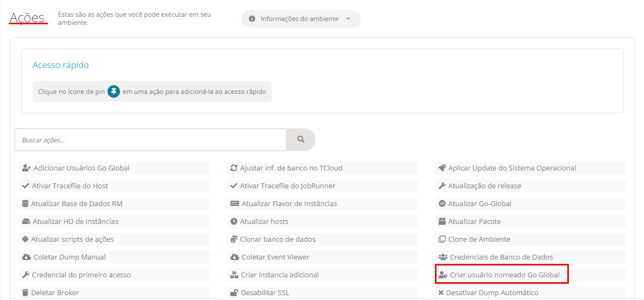Click the users icon beside Credenciais de Banco de Dados
This screenshot has height=300, width=644.
click(443, 257)
